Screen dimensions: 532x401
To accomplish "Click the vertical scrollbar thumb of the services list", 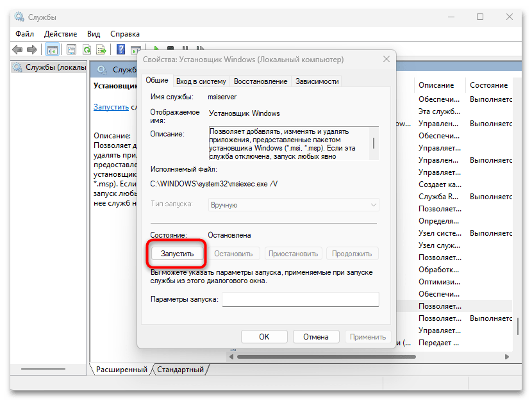I will [517, 326].
